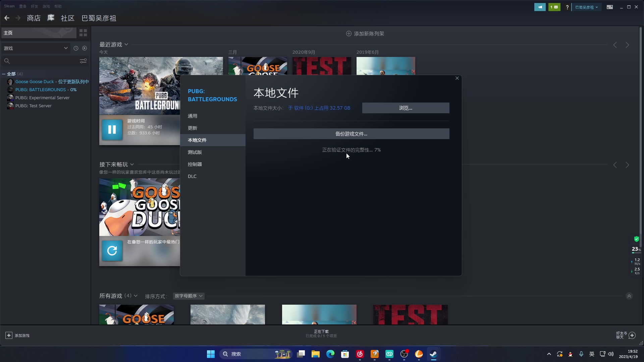Click the scroll-to-top chevron button
Viewport: 644px width, 362px height.
coord(629,296)
